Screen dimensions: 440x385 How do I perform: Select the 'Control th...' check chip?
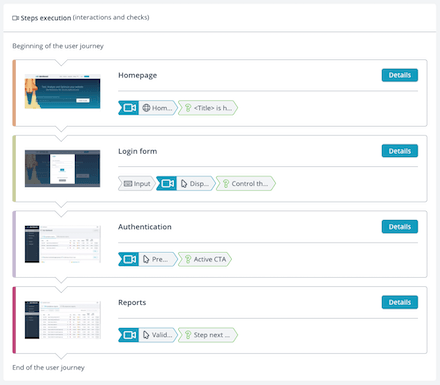[246, 184]
